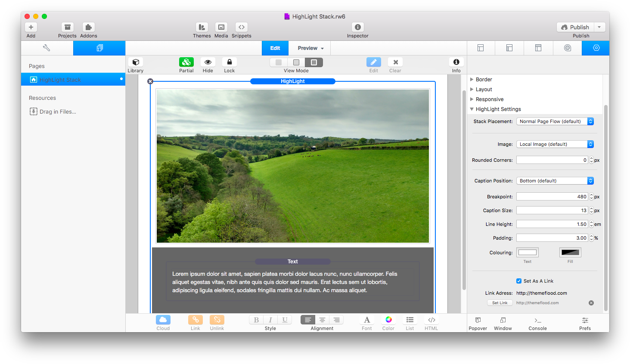Click the Partial stack icon
Screen dimensions: 630x364
click(186, 62)
